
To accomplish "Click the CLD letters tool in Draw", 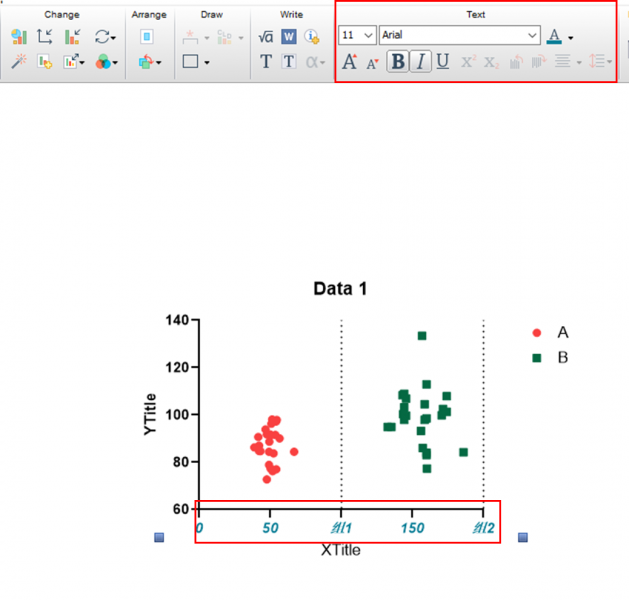I will (x=225, y=37).
